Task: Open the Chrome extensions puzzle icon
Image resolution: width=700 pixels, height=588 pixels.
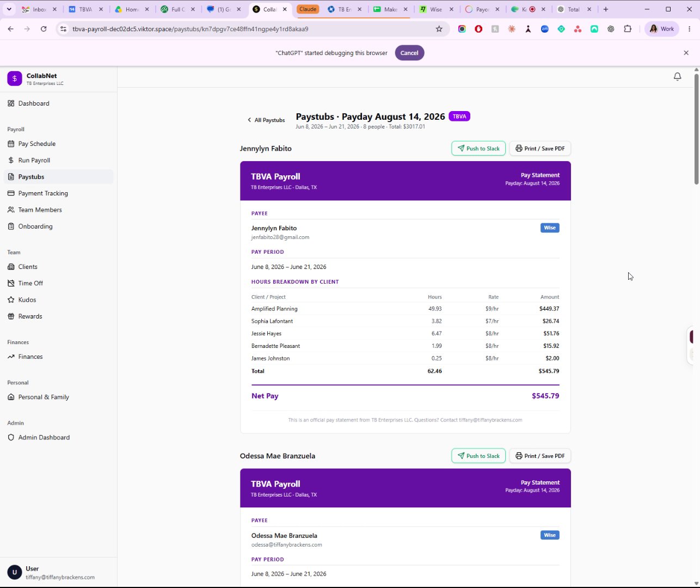Action: pyautogui.click(x=628, y=29)
